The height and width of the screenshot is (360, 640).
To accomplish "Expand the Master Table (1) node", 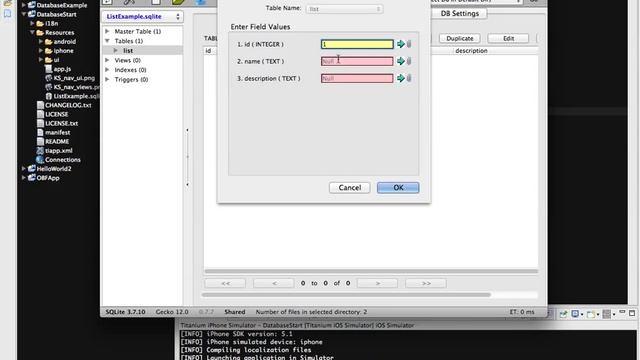I will pos(107,31).
